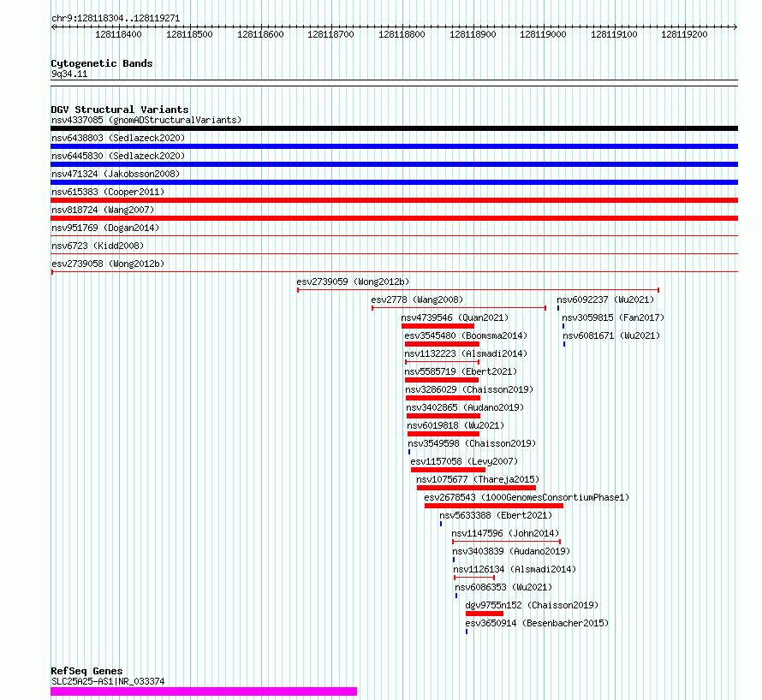The width and height of the screenshot is (762, 700).
Task: Open nsv6081671 (Wu2021) entry
Action: tap(611, 335)
